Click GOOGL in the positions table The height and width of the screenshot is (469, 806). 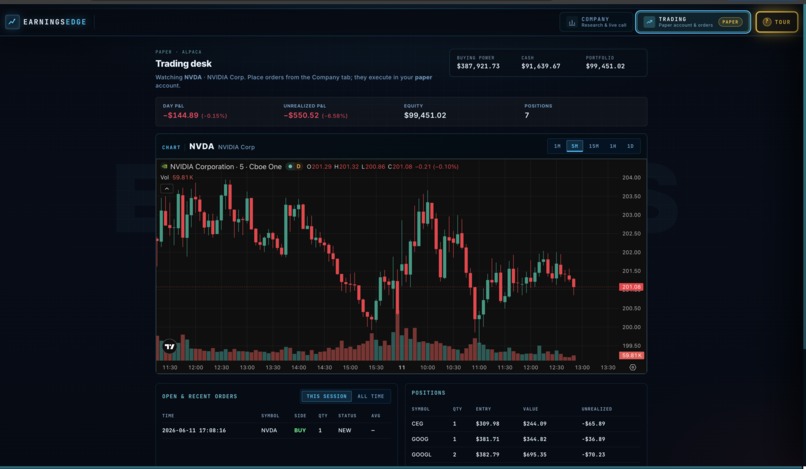pyautogui.click(x=422, y=455)
